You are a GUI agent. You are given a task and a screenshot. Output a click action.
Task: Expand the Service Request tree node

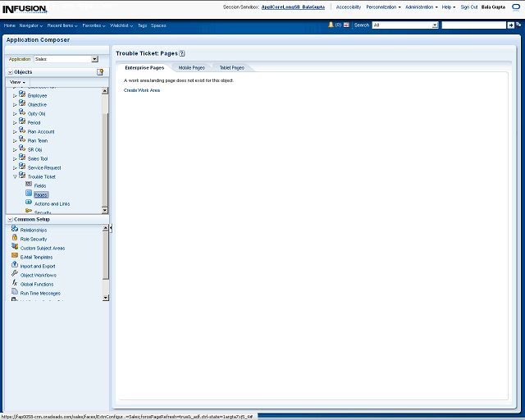coord(15,167)
